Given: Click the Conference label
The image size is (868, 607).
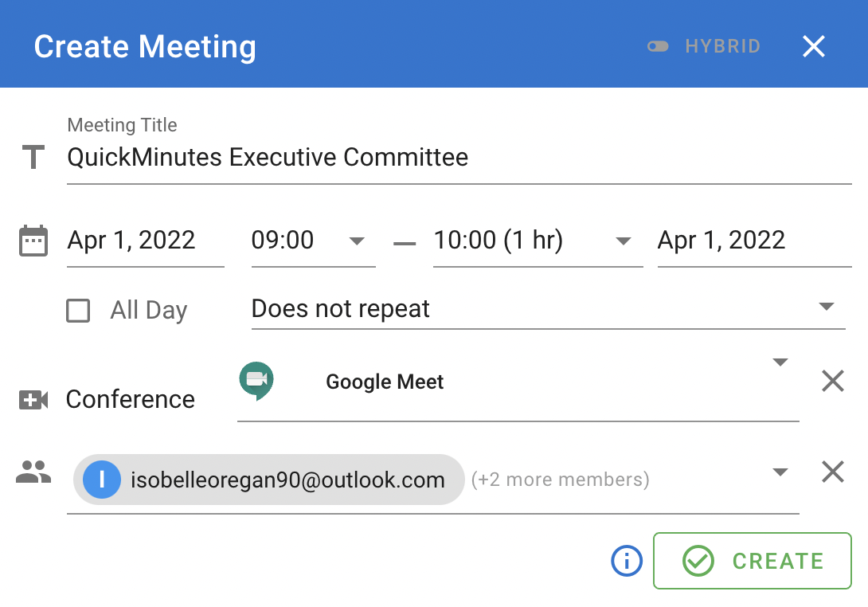Looking at the screenshot, I should click(x=130, y=399).
